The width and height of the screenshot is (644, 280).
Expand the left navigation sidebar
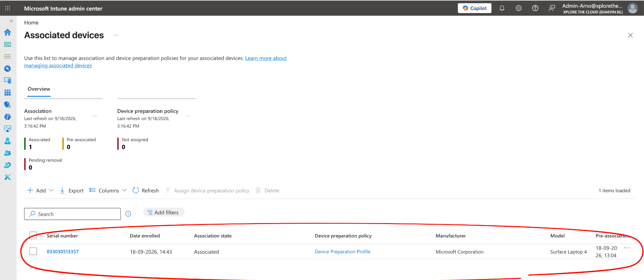coord(11,21)
